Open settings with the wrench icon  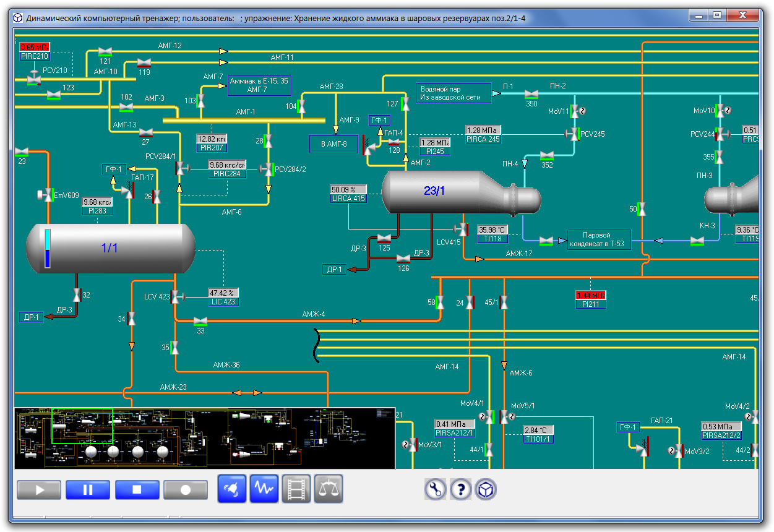[x=436, y=490]
